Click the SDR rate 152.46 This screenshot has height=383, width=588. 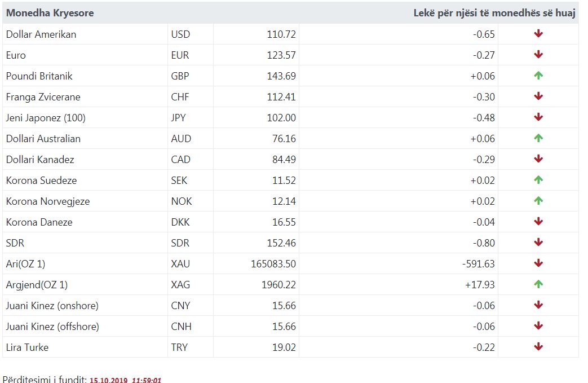pyautogui.click(x=281, y=243)
